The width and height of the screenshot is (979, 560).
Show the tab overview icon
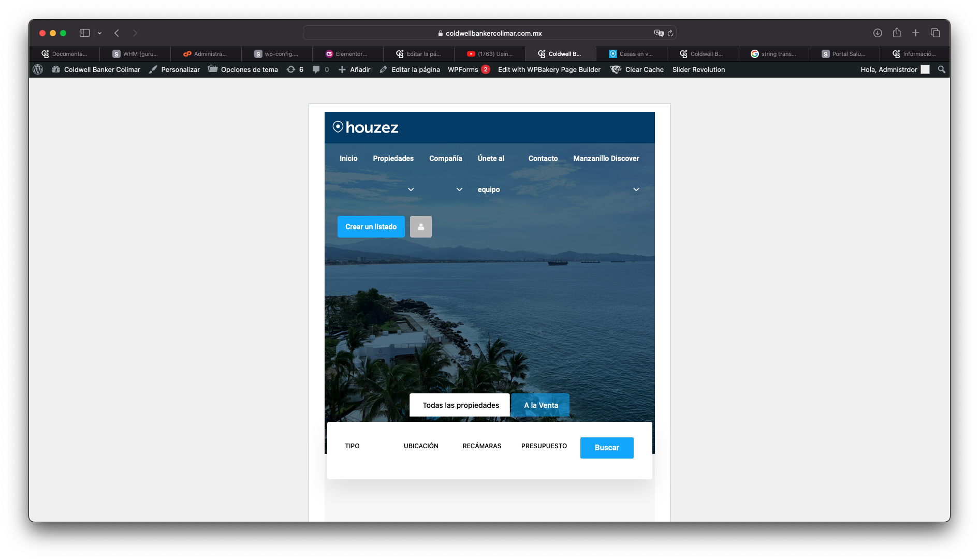[x=935, y=33]
